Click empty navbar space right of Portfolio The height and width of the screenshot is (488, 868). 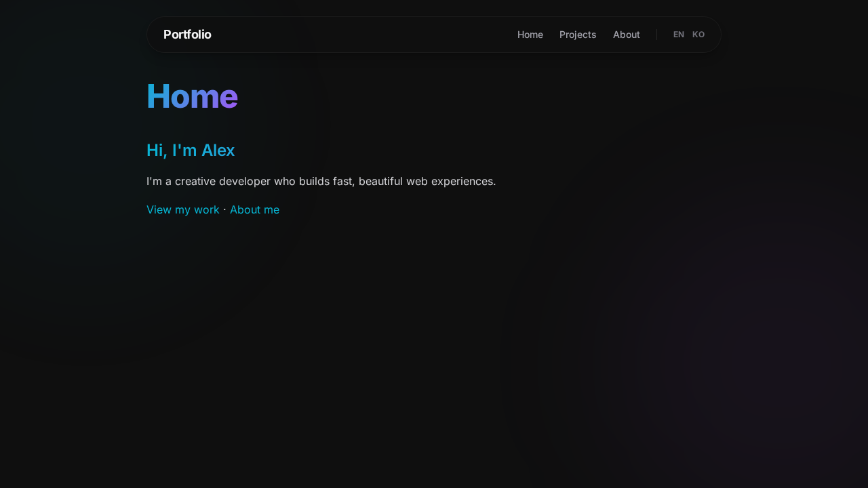pyautogui.click(x=359, y=35)
